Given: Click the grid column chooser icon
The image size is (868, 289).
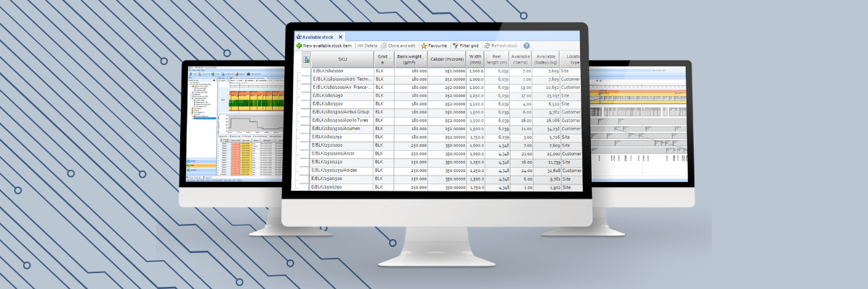Looking at the screenshot, I should tap(306, 59).
